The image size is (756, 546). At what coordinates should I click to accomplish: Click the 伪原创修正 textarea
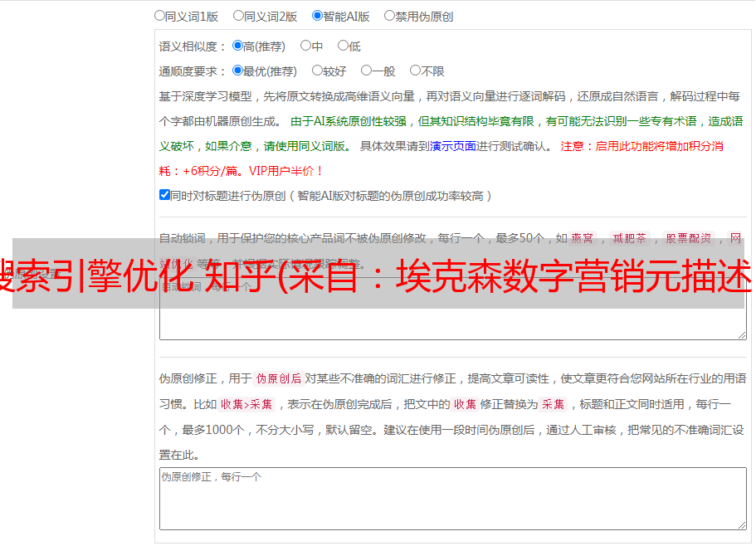click(x=453, y=499)
